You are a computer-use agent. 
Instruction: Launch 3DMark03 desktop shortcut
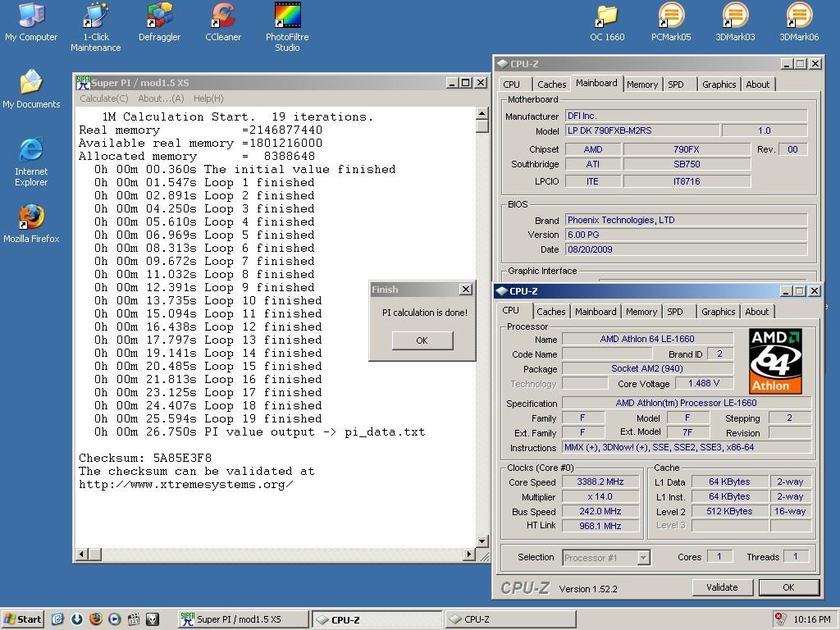(x=735, y=22)
